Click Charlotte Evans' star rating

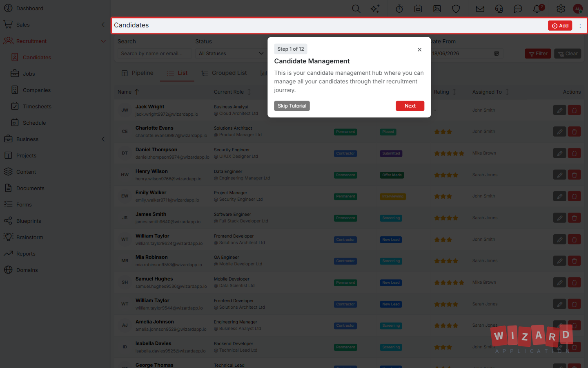(x=443, y=132)
